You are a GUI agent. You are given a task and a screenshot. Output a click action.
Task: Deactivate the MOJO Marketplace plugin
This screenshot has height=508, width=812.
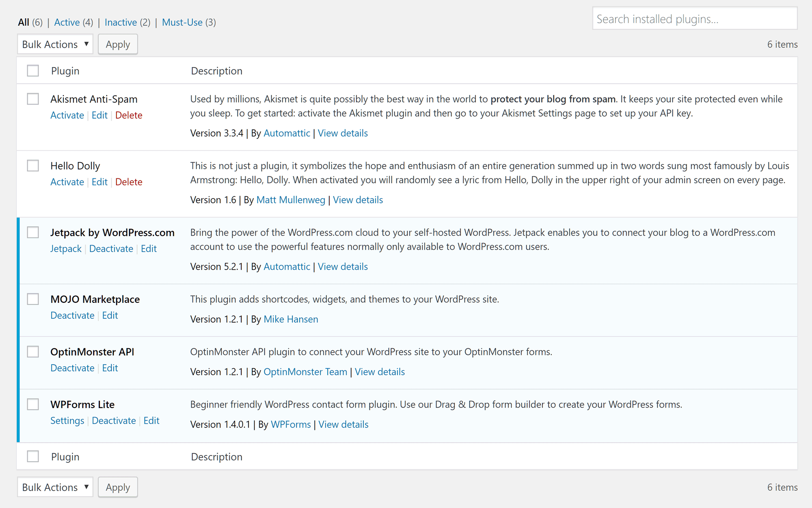(72, 315)
